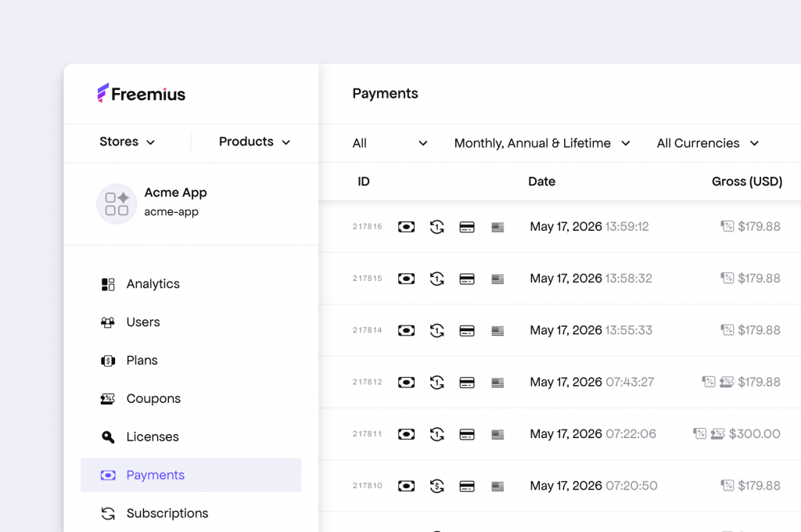Click US flag icon in row 217814

(x=497, y=331)
